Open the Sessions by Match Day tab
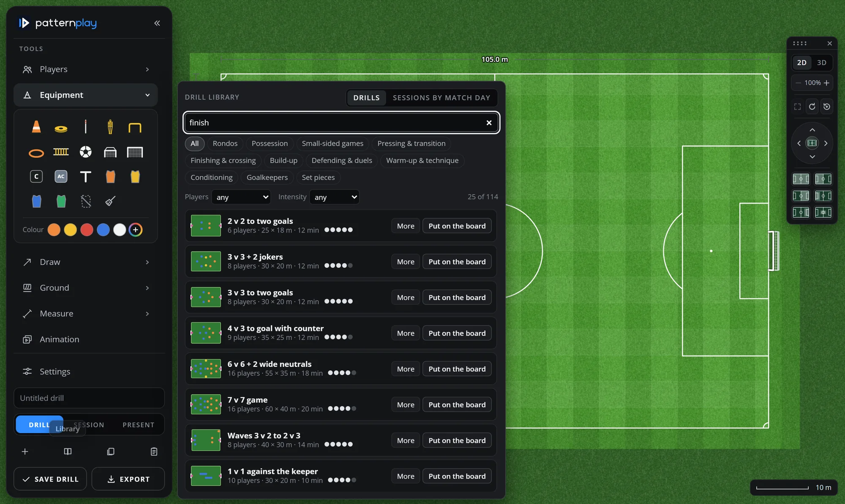The image size is (845, 504). 442,98
